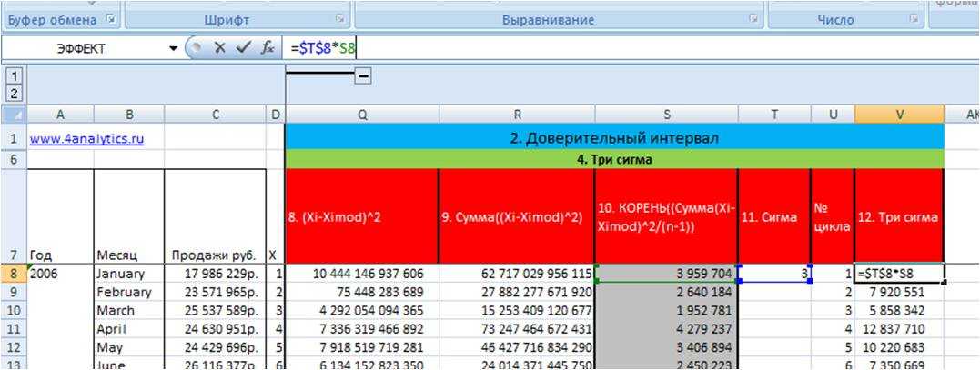Click the February month cell
This screenshot has height=370, width=980.
[x=129, y=292]
